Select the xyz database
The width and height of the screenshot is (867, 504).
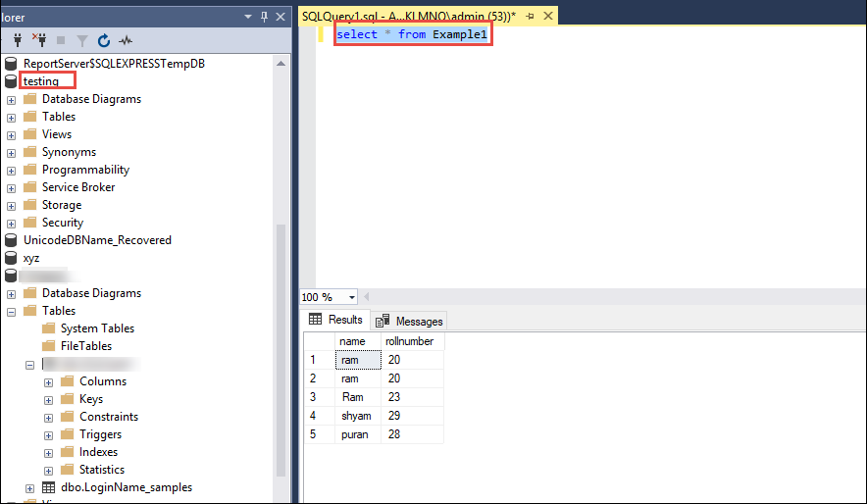tap(31, 258)
